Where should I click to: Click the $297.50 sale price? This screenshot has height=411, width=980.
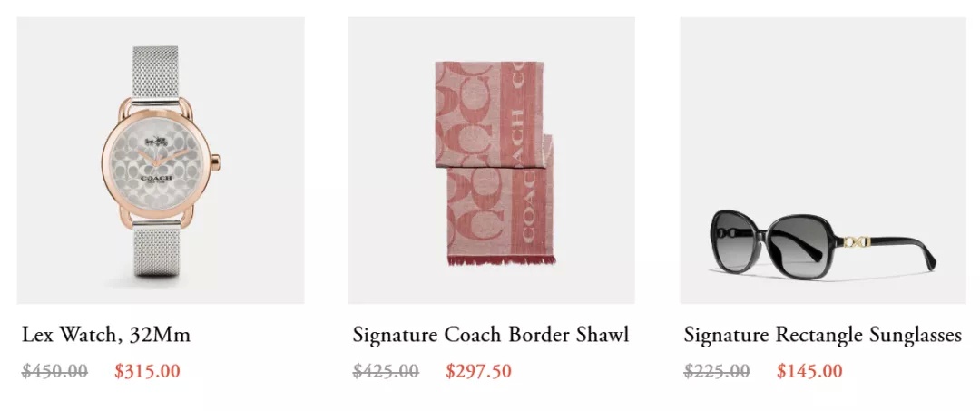479,371
